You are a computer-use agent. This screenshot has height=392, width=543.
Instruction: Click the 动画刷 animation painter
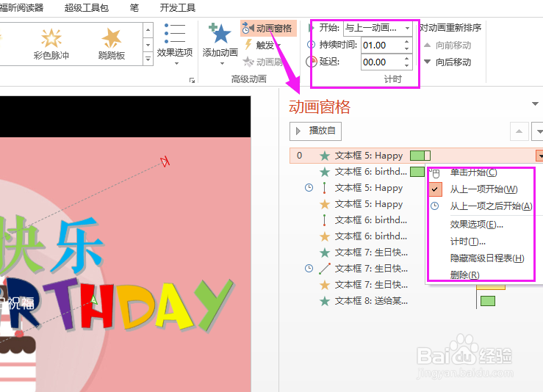click(263, 62)
